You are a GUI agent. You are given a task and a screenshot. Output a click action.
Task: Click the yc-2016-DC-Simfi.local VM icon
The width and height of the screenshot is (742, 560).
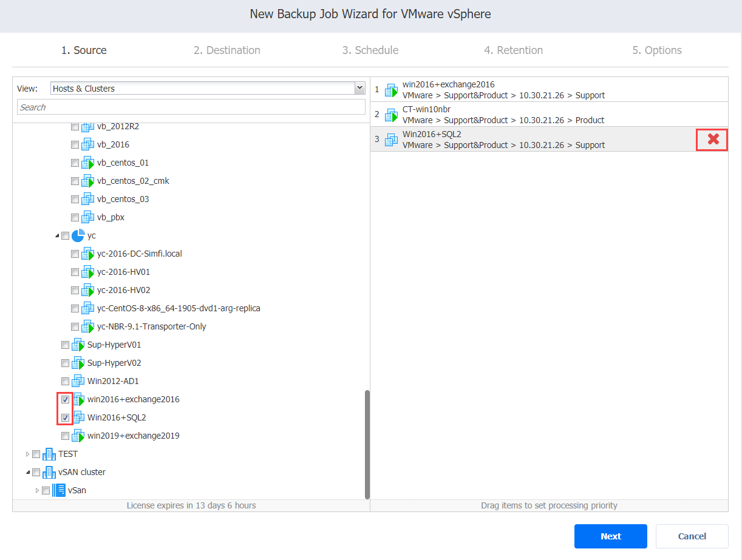pyautogui.click(x=87, y=254)
